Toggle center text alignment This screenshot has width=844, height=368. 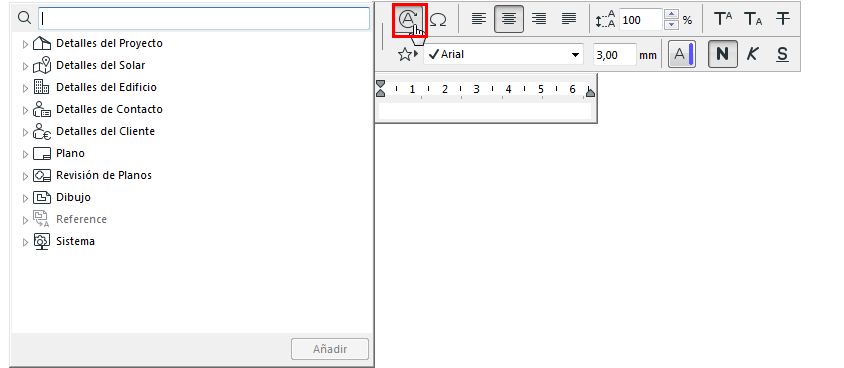pos(509,19)
